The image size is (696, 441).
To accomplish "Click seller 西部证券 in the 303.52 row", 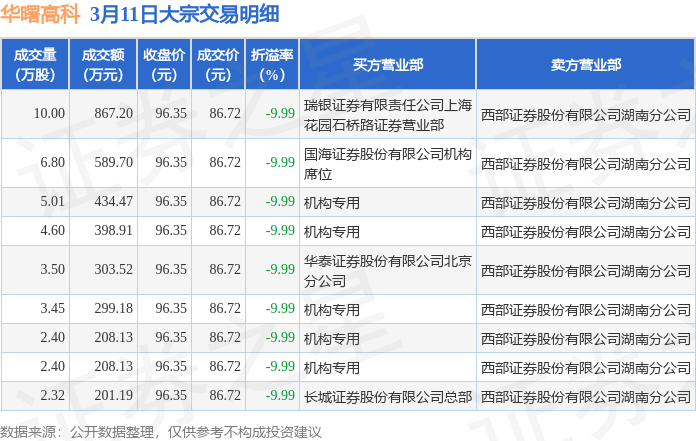I will pos(585,271).
